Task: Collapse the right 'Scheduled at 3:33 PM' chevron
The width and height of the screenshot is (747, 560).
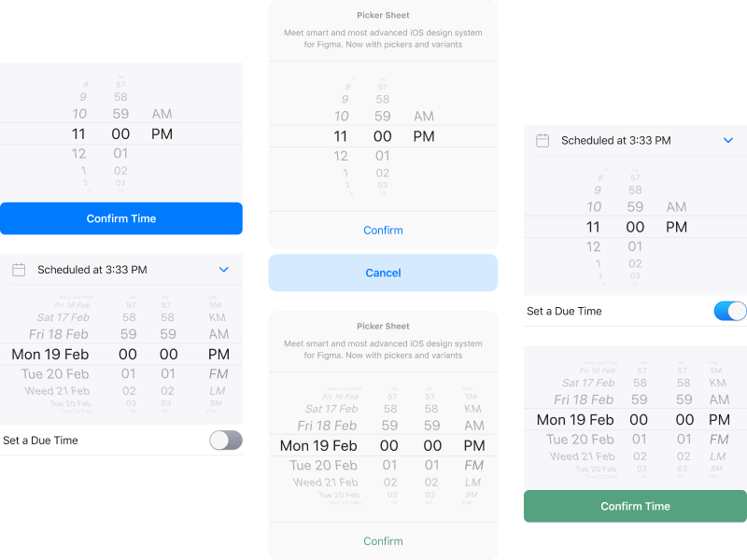Action: pyautogui.click(x=728, y=141)
